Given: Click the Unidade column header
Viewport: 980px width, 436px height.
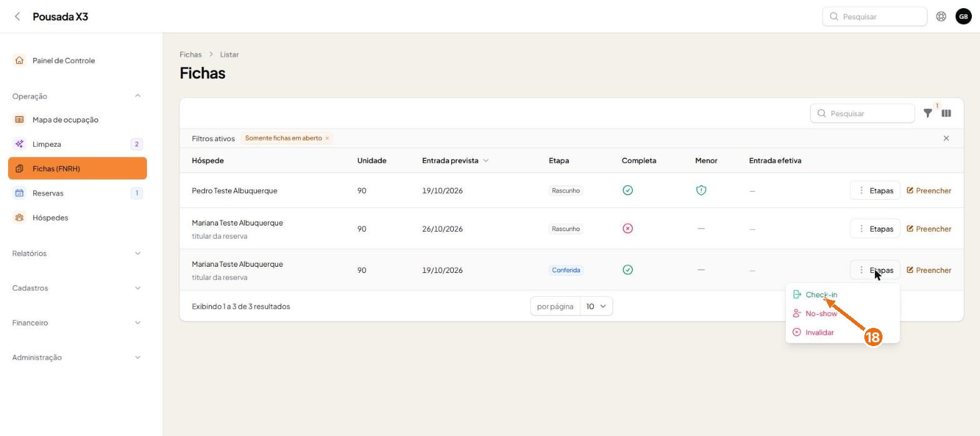Looking at the screenshot, I should [372, 161].
